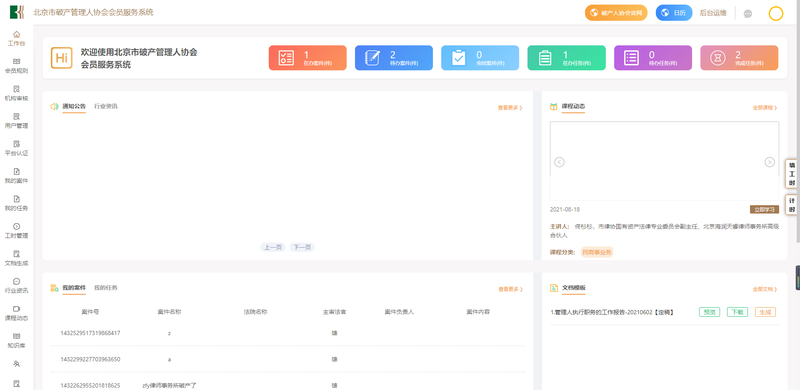This screenshot has width=800, height=390.
Task: Show previous course with left arrow
Action: click(559, 162)
